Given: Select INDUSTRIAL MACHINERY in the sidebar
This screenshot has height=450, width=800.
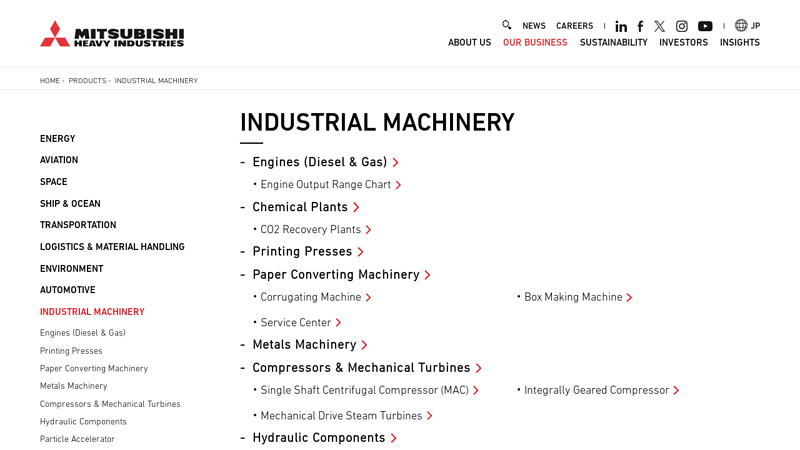Looking at the screenshot, I should tap(92, 312).
